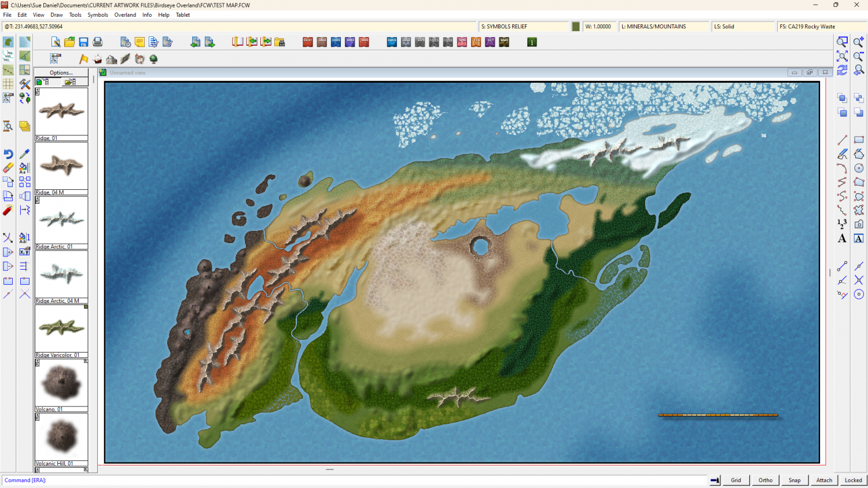
Task: Toggle Ortho mode in status bar
Action: tap(765, 480)
